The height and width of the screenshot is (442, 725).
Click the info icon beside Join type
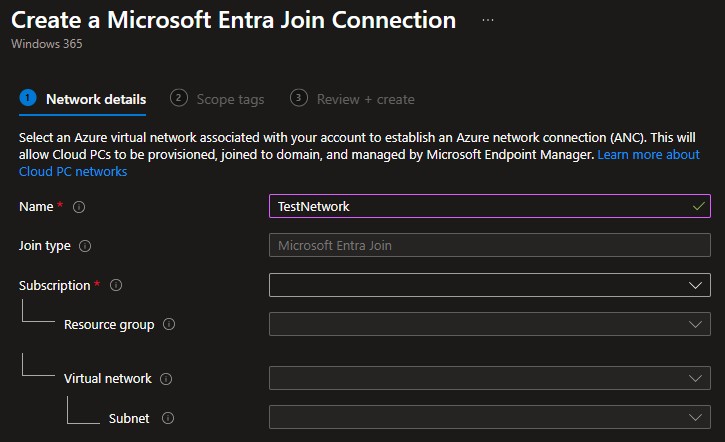coord(85,246)
